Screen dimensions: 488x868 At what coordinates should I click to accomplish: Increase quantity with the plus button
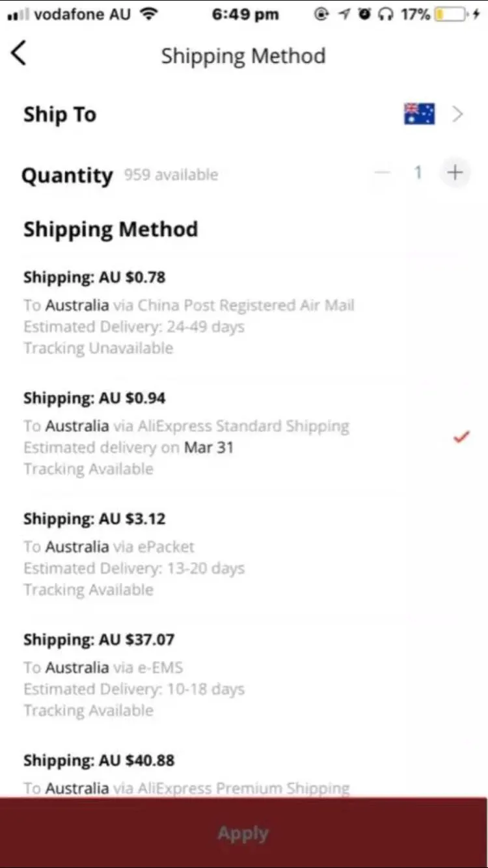click(454, 173)
